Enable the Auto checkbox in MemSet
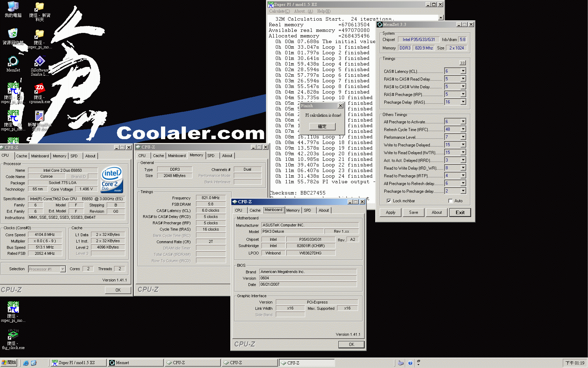The image size is (588, 368). tap(450, 201)
